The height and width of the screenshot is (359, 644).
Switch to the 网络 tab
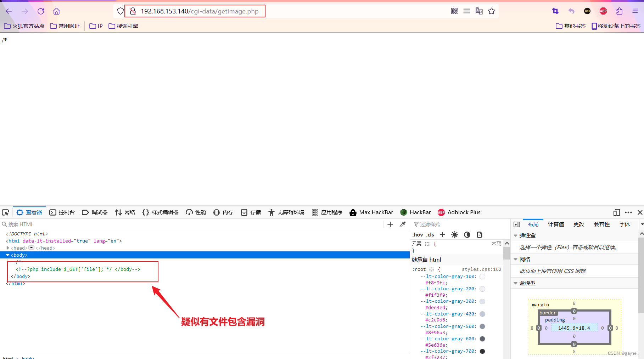125,212
